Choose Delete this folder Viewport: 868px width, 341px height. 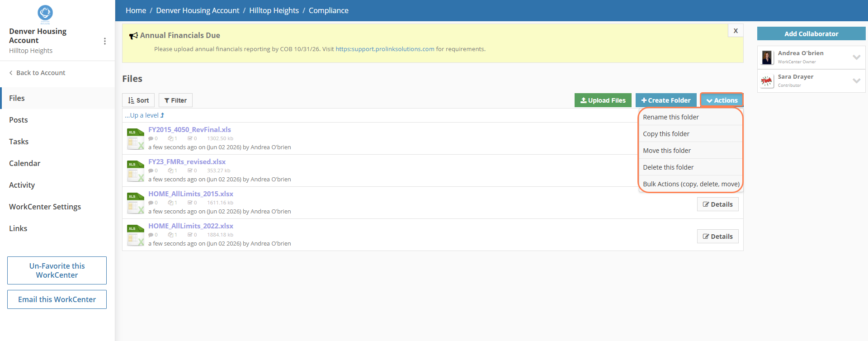pyautogui.click(x=690, y=167)
